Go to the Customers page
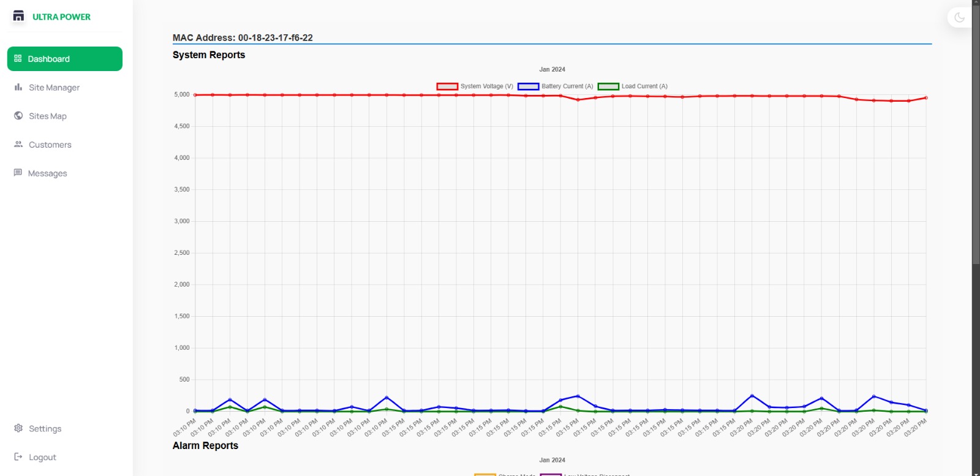The width and height of the screenshot is (980, 476). pyautogui.click(x=50, y=145)
